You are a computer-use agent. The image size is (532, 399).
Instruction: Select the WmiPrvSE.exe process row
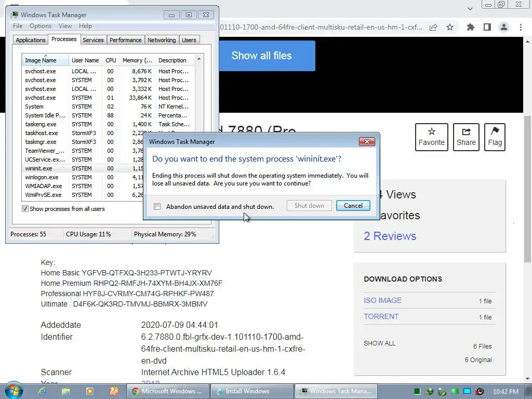[x=83, y=195]
